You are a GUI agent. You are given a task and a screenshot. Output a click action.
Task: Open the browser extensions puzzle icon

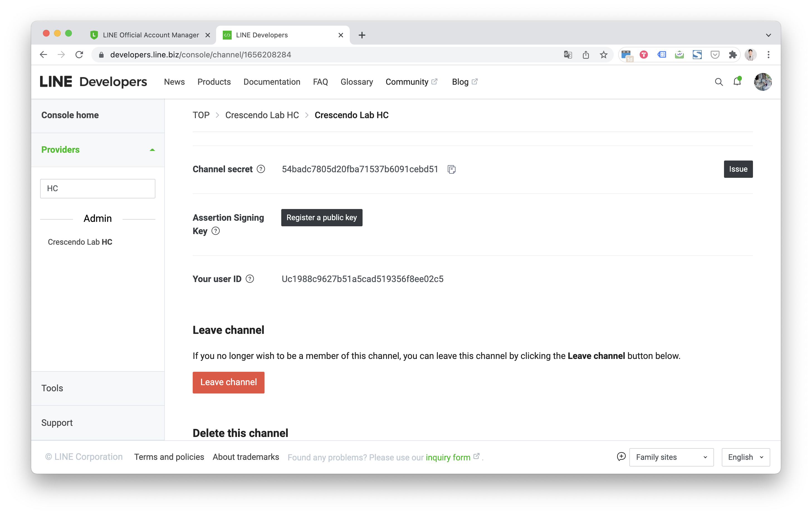732,55
